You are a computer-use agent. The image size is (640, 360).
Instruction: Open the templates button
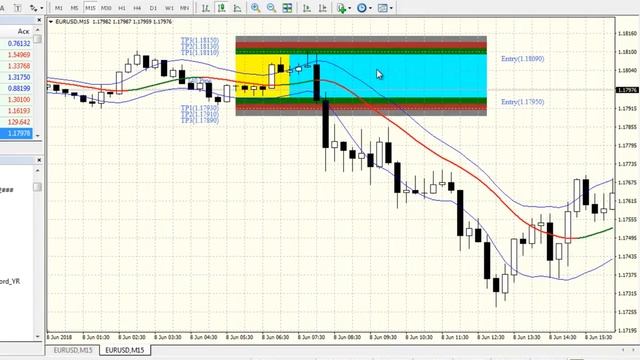click(x=382, y=8)
